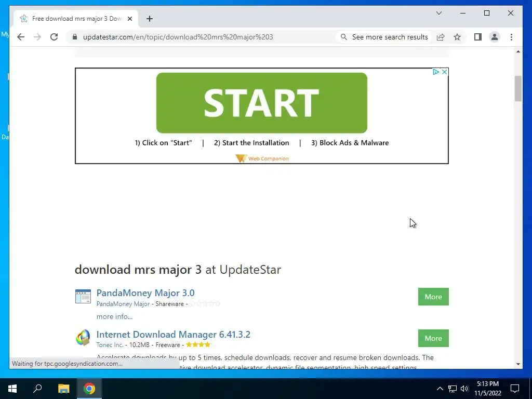Click the Internet Download Manager icon
This screenshot has height=399, width=532.
pyautogui.click(x=83, y=338)
